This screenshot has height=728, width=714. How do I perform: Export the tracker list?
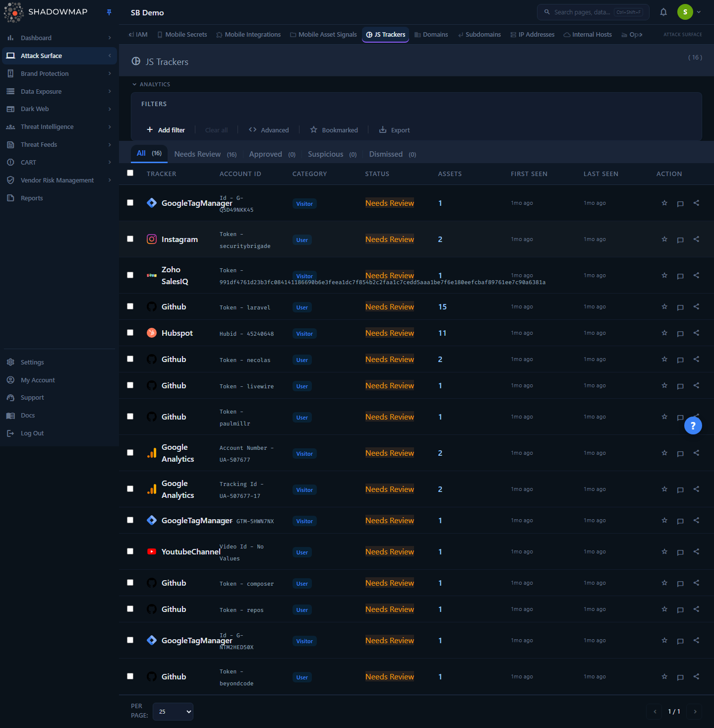tap(395, 130)
